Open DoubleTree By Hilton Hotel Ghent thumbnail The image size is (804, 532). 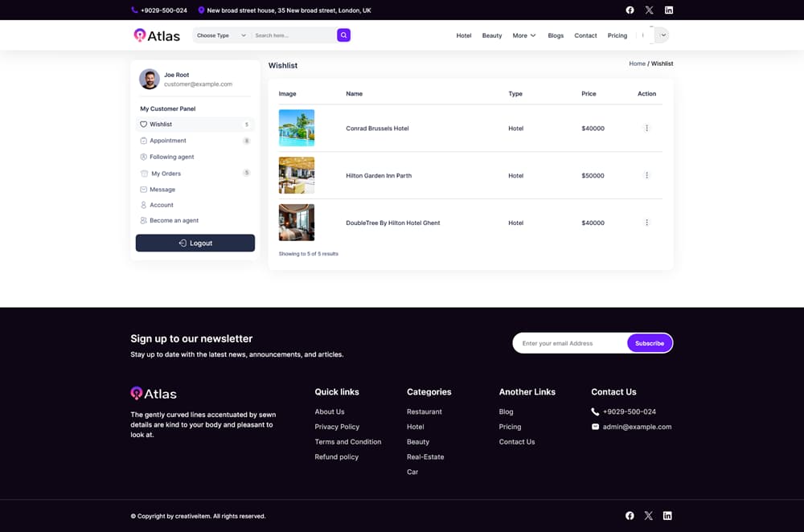click(297, 223)
